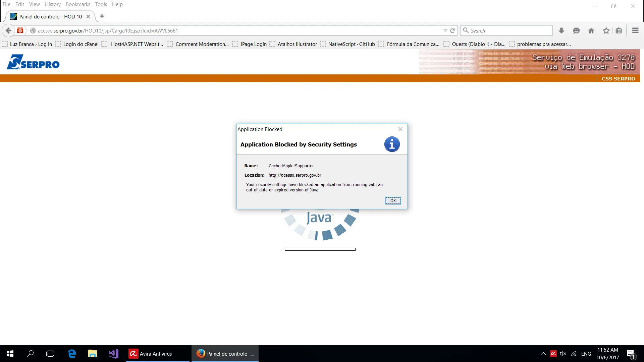Open Avira Antivirus from the taskbar
Viewport: 644px width, 362px height.
coord(155,354)
